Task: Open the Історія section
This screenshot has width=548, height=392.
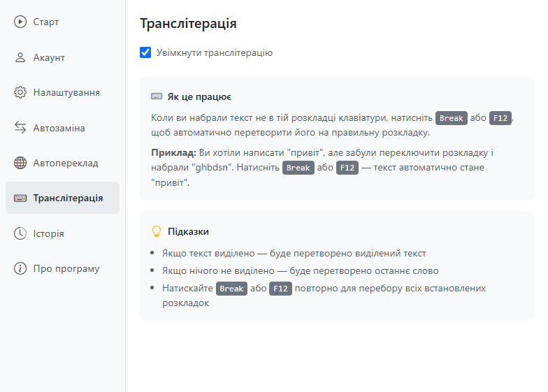Action: [x=63, y=233]
